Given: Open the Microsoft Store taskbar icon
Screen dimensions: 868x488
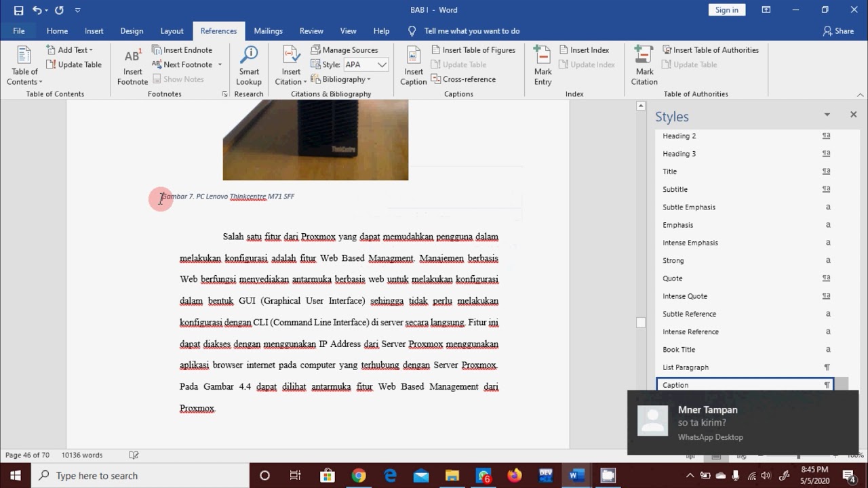Looking at the screenshot, I should pos(328,475).
